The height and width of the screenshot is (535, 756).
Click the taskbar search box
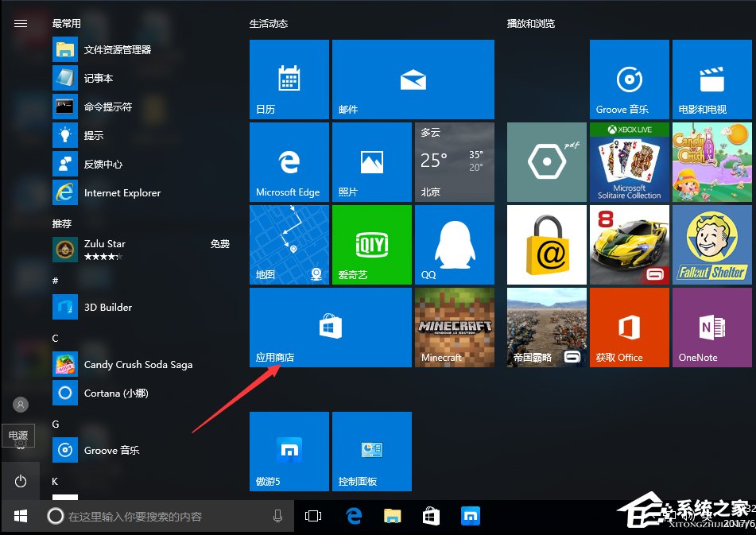click(159, 516)
